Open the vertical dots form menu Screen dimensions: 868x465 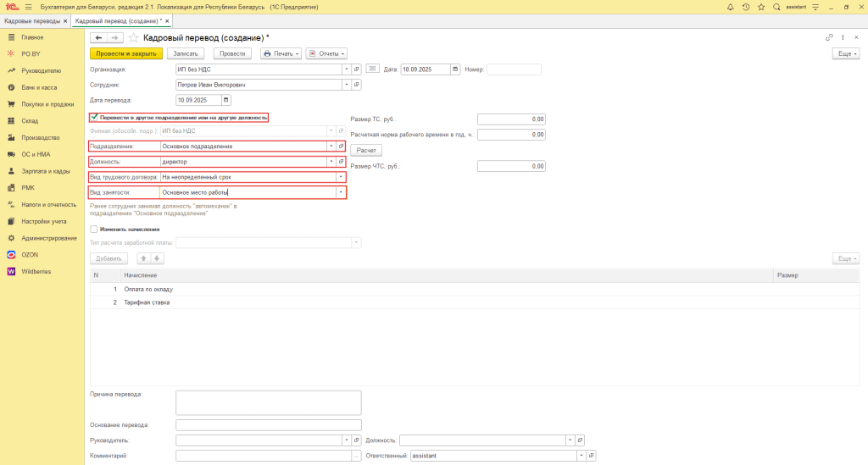coord(843,37)
